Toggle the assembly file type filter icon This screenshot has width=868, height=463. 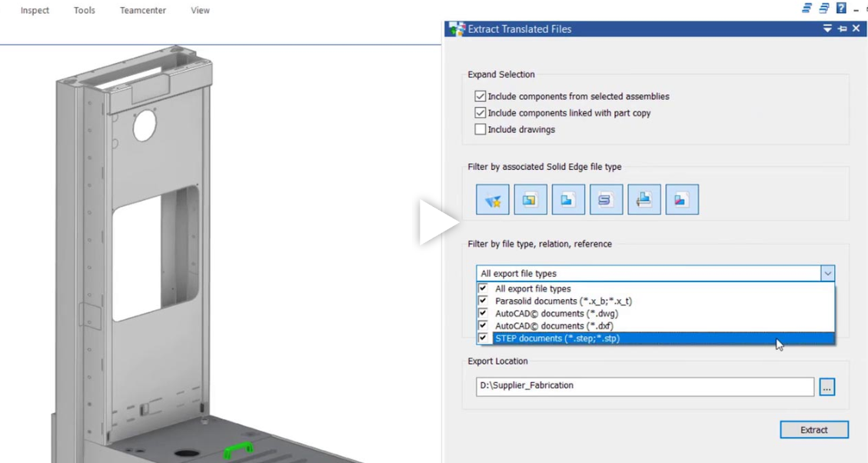tap(530, 199)
